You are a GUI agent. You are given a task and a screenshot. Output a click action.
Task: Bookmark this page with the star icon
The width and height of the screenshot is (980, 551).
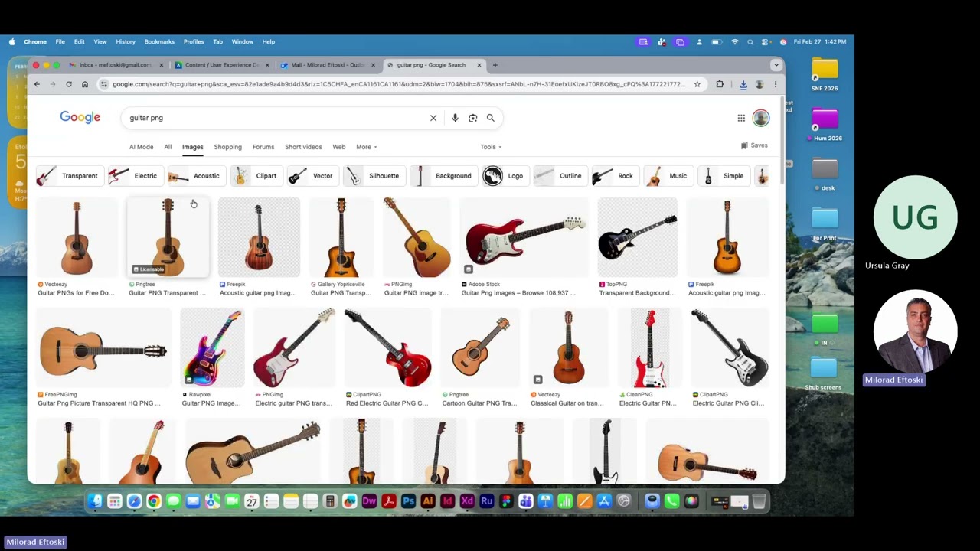697,84
